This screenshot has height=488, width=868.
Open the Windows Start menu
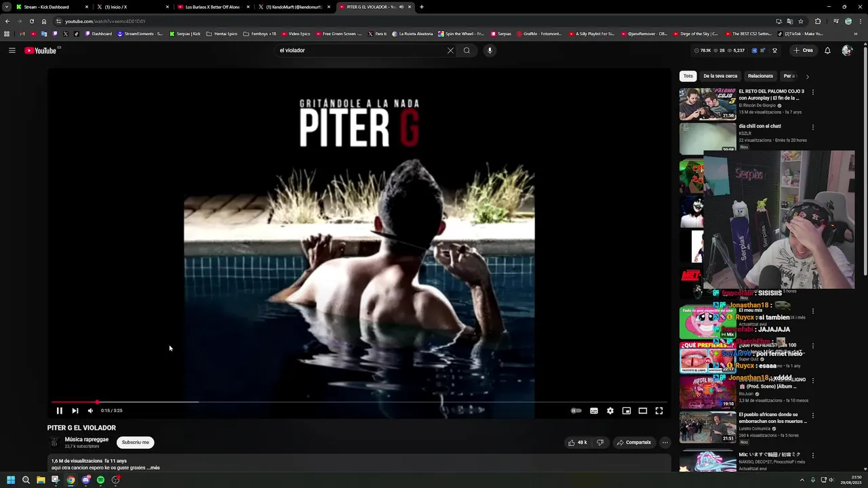tap(11, 480)
